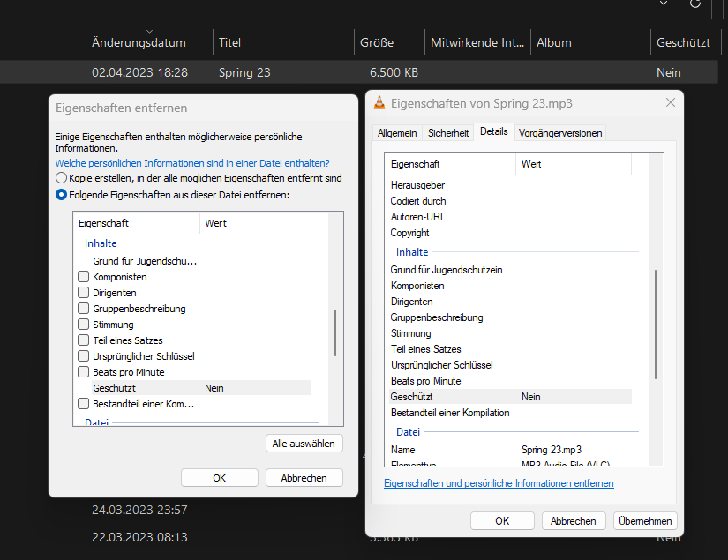728x560 pixels.
Task: Switch to the Allgemein tab
Action: pyautogui.click(x=397, y=133)
